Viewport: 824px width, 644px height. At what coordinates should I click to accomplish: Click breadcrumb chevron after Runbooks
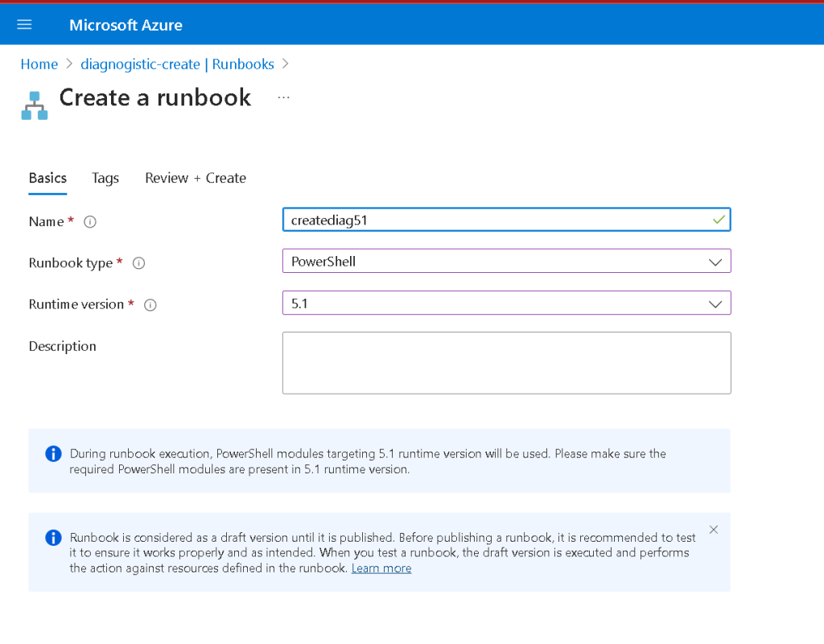point(286,64)
